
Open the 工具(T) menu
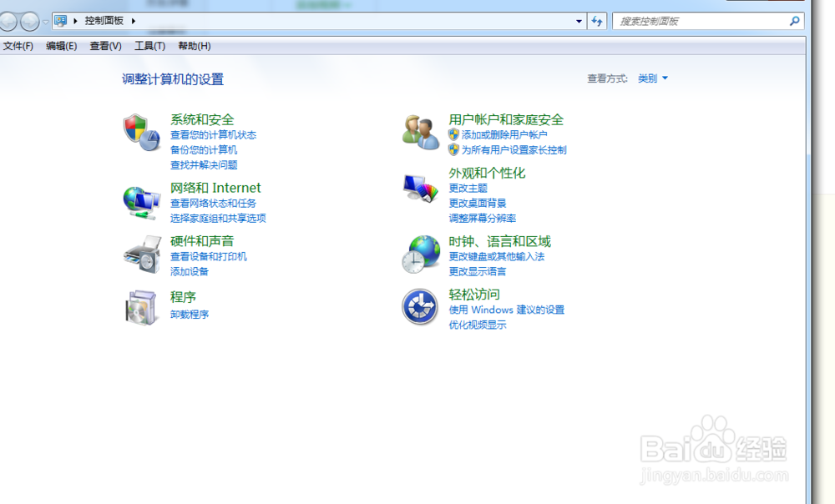(x=149, y=46)
